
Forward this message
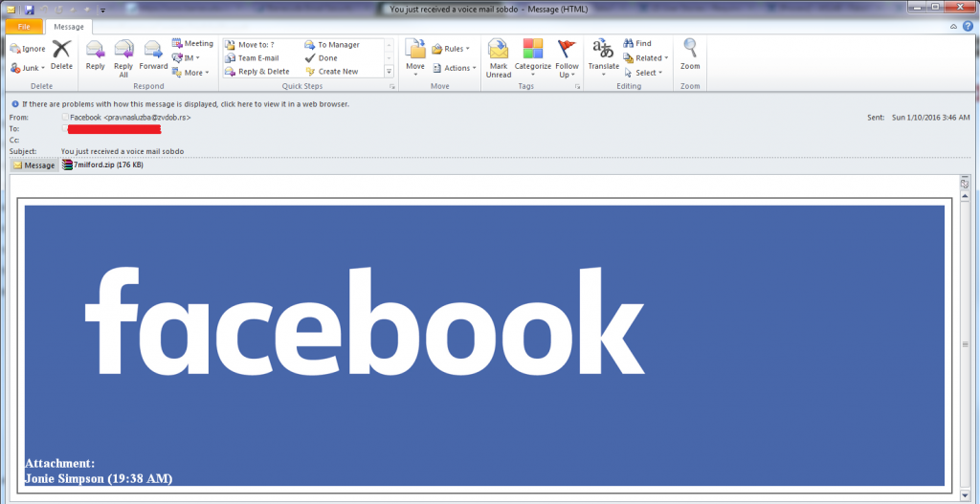153,55
